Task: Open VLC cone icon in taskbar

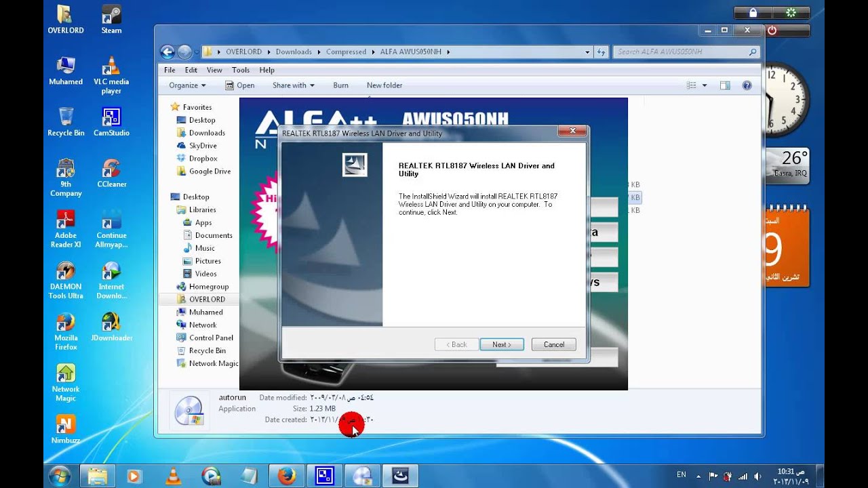Action: (174, 476)
